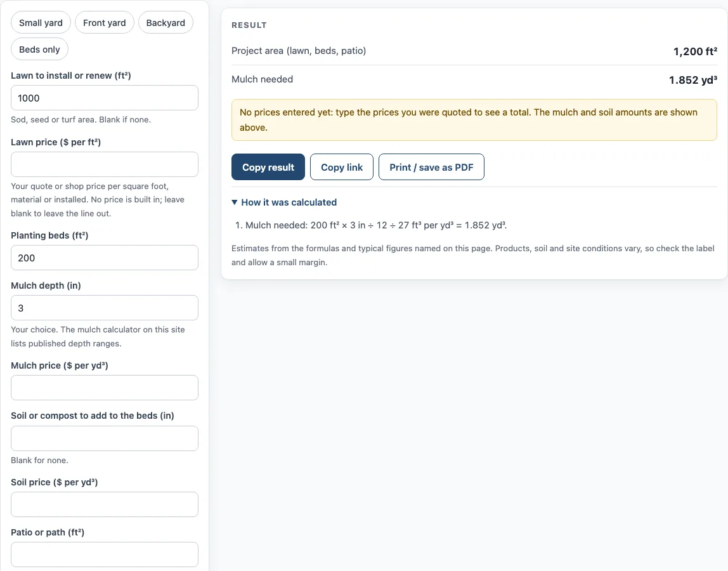Click the Patio or path field

105,555
